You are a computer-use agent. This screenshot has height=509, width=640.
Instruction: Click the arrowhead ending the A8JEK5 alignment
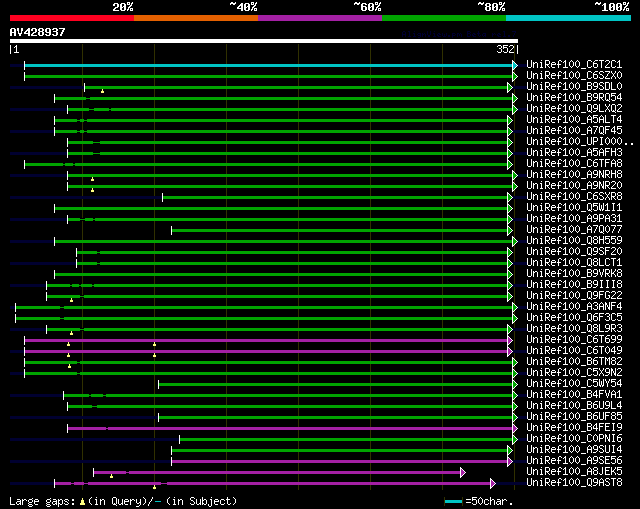tap(463, 472)
